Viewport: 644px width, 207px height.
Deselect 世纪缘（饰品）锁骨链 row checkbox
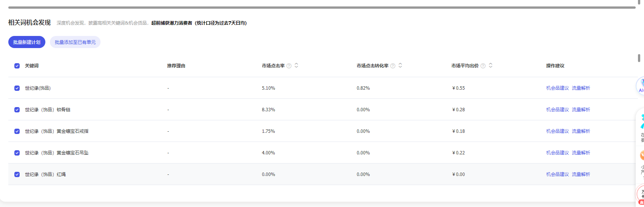click(x=17, y=110)
